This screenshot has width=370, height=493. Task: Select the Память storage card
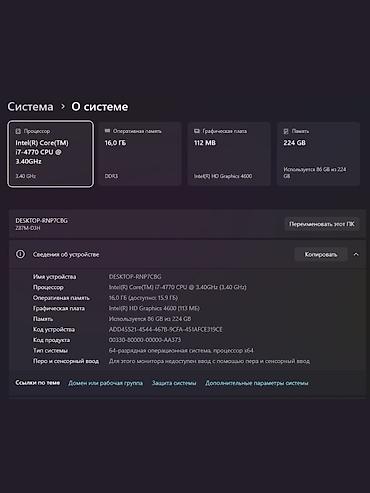(319, 154)
